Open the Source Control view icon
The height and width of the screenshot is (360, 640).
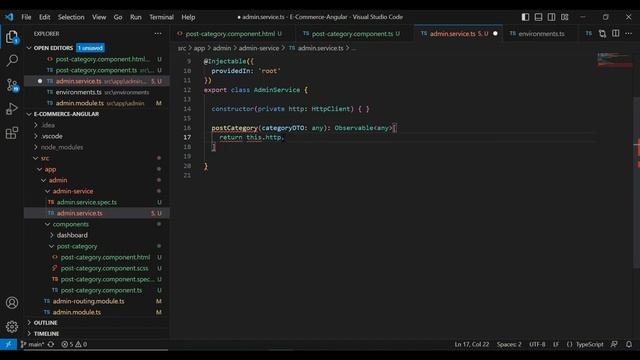point(12,85)
